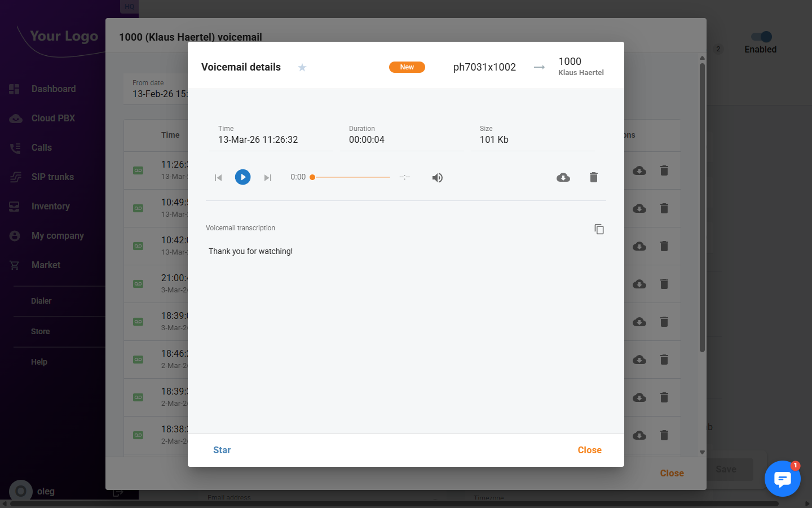Mute the voicemail player volume

(x=438, y=177)
